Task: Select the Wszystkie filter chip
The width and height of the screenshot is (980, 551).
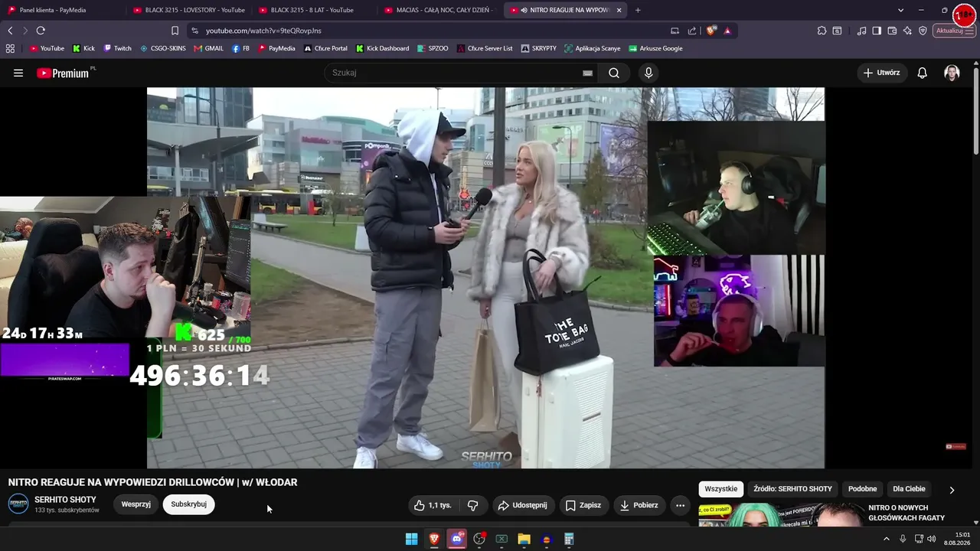Action: [x=721, y=489]
